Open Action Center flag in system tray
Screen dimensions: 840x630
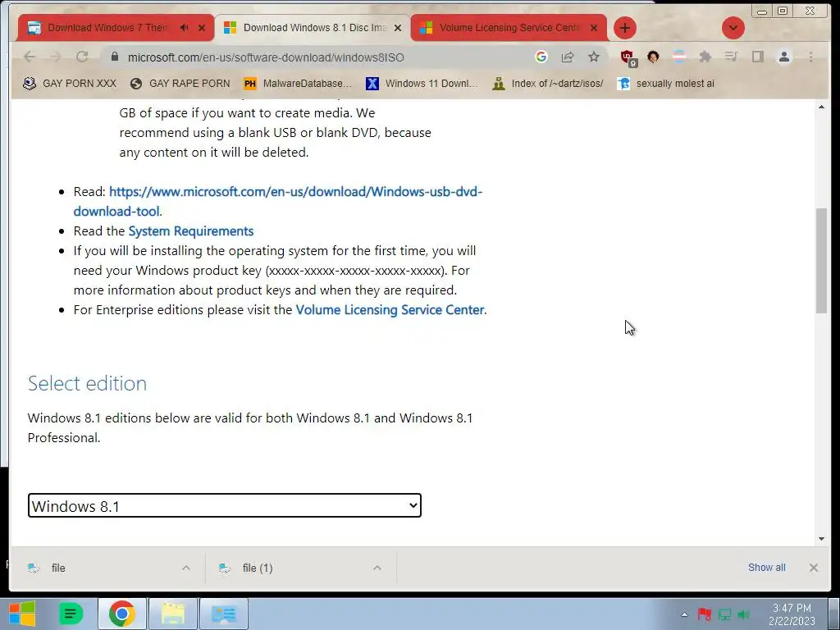click(704, 614)
